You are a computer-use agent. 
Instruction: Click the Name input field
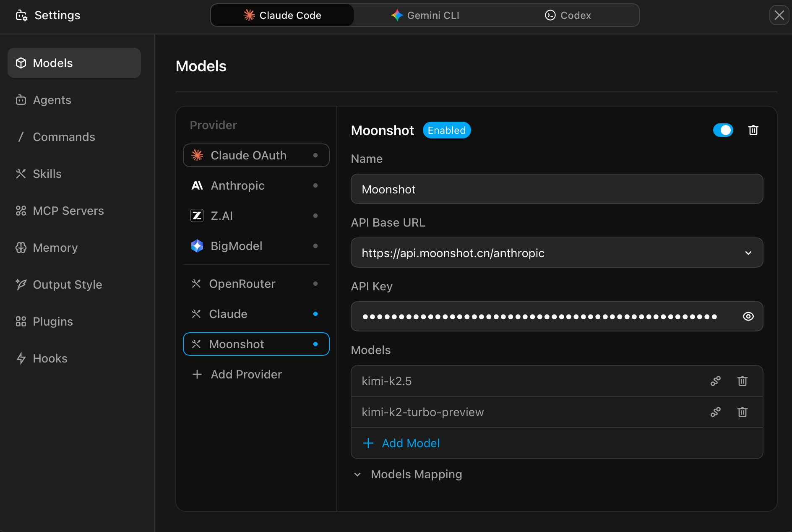(x=556, y=189)
